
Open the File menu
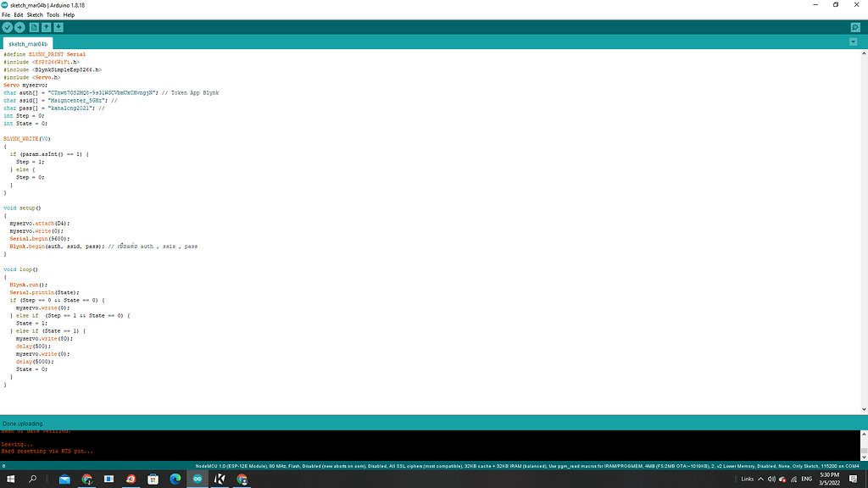(x=6, y=15)
